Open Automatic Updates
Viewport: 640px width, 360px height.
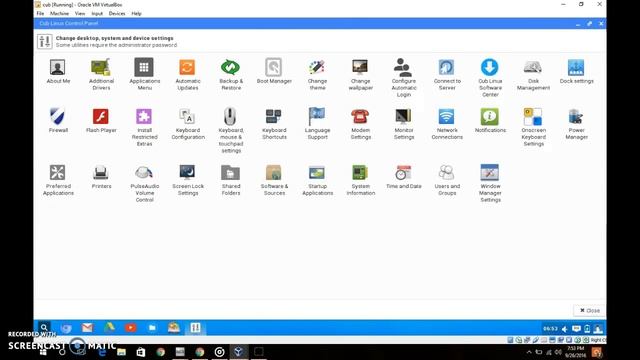187,74
